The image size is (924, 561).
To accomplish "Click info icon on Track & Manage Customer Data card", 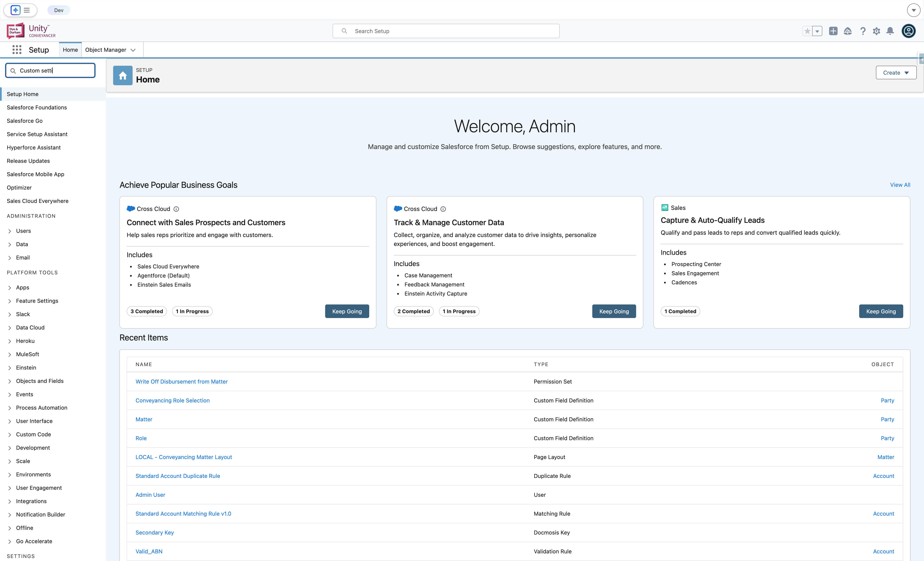I will point(443,209).
